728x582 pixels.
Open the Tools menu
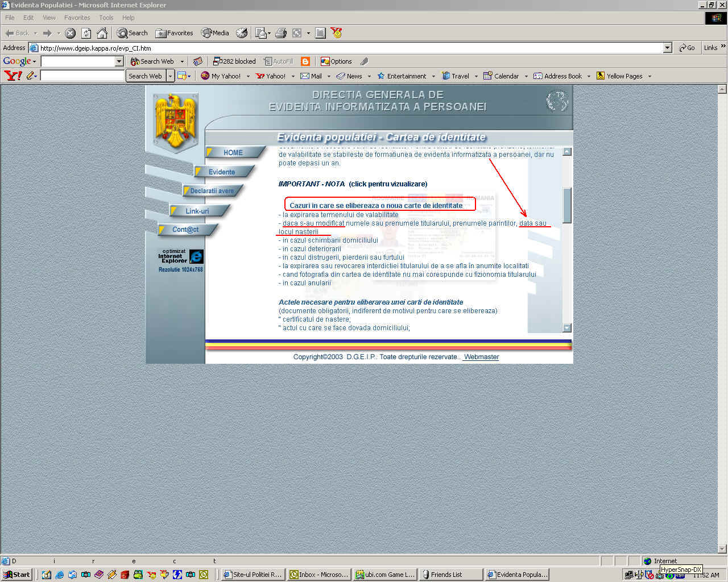(x=106, y=18)
